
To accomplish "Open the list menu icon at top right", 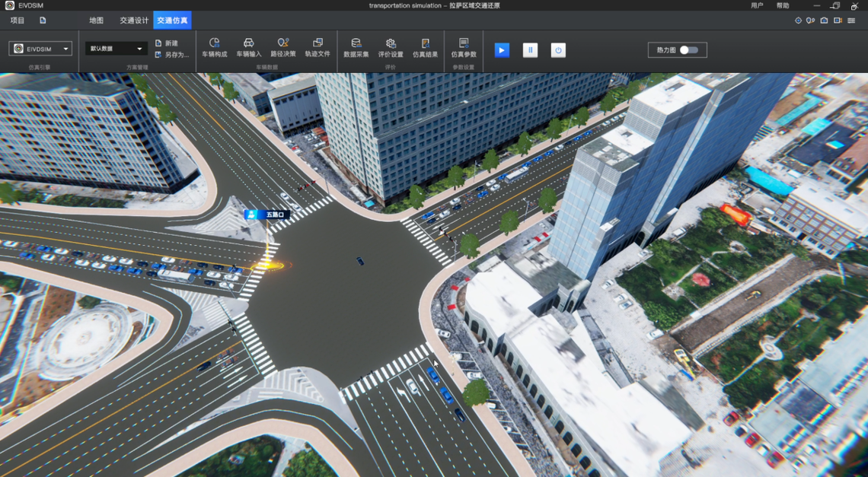I will [851, 21].
